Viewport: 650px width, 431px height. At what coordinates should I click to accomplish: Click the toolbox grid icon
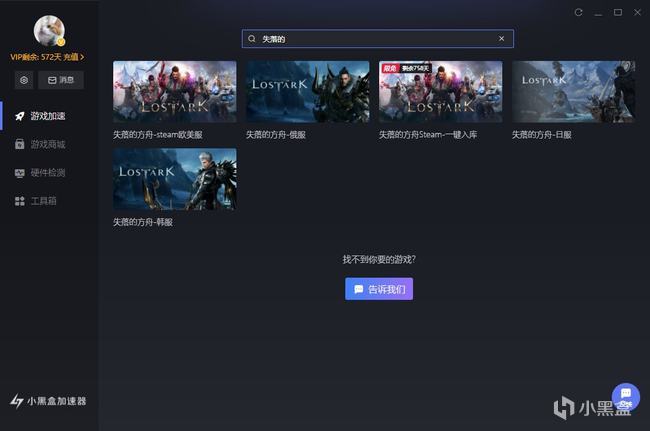(x=19, y=201)
